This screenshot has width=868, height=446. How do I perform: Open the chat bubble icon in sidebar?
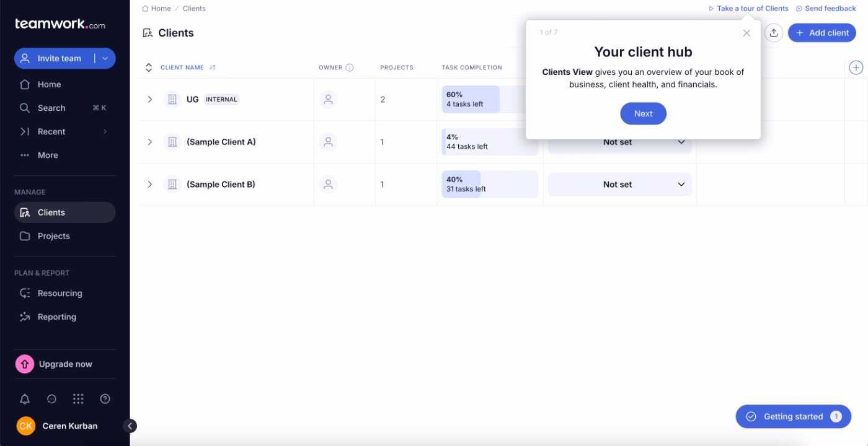51,399
